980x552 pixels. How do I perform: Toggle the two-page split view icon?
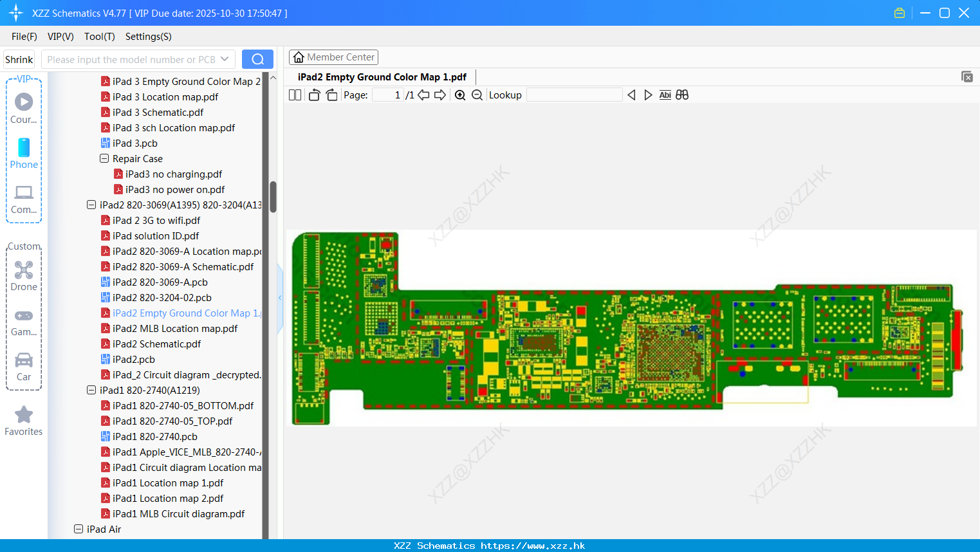295,95
